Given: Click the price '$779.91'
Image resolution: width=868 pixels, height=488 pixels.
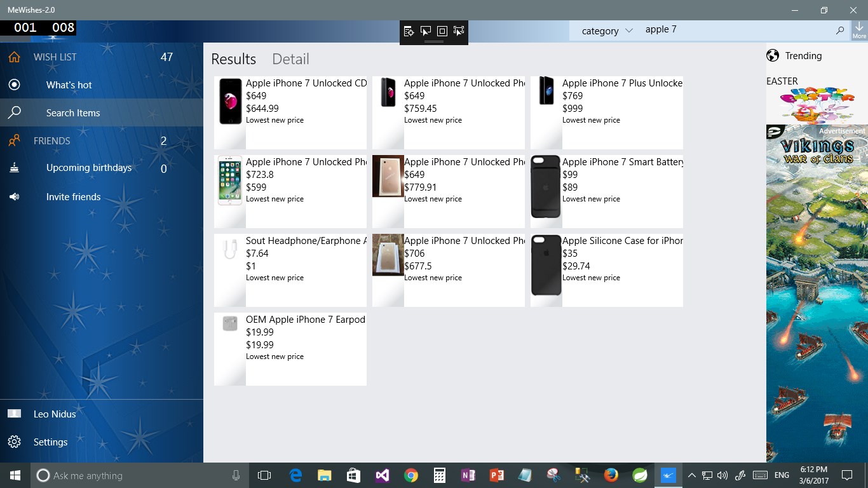Looking at the screenshot, I should point(421,187).
